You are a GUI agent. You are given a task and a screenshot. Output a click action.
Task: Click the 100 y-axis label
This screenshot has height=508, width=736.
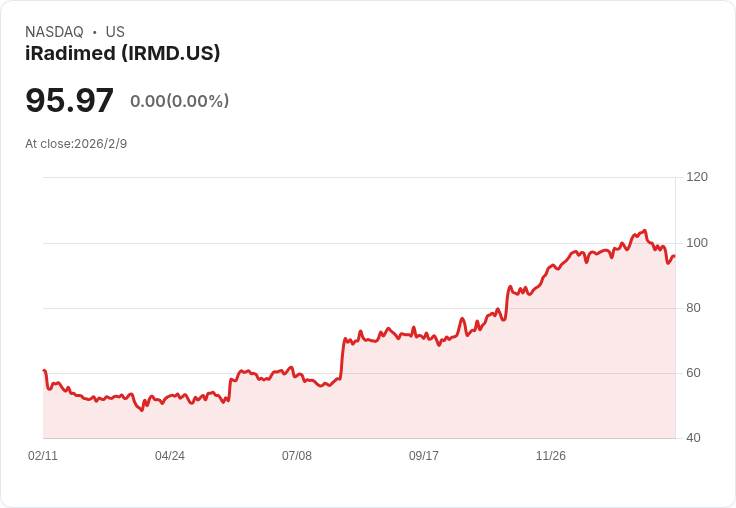(697, 243)
